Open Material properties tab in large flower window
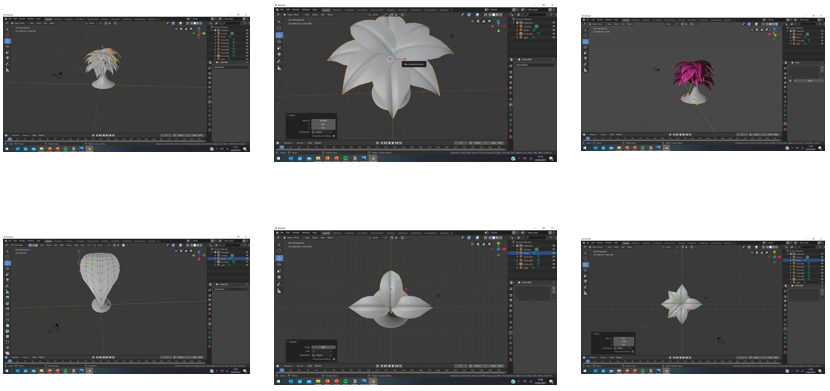 coord(511,130)
